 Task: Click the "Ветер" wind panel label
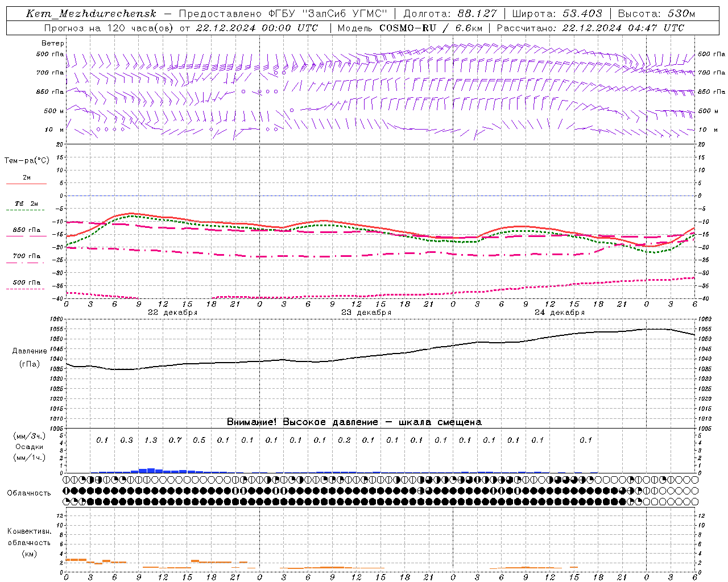click(53, 43)
